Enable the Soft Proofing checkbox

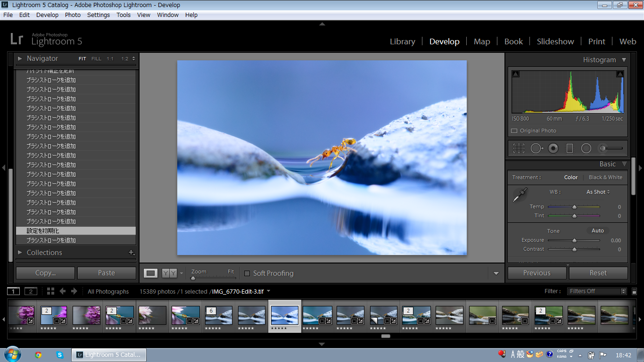coord(247,273)
